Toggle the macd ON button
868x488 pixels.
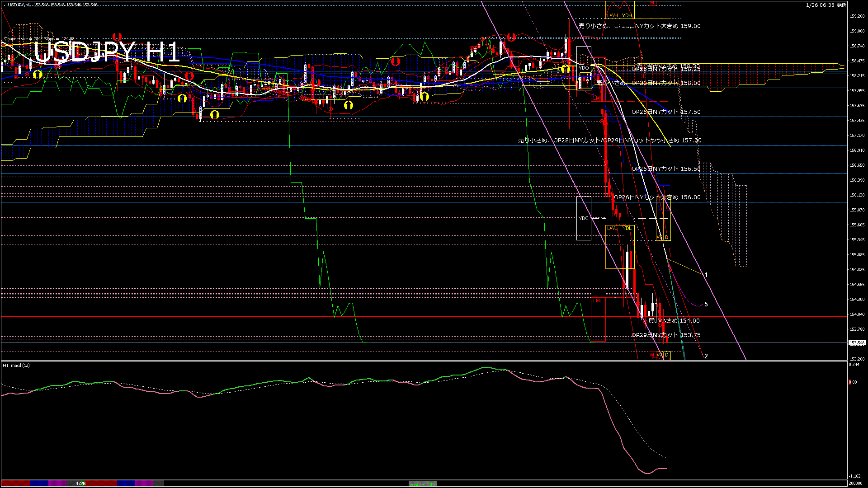423,484
